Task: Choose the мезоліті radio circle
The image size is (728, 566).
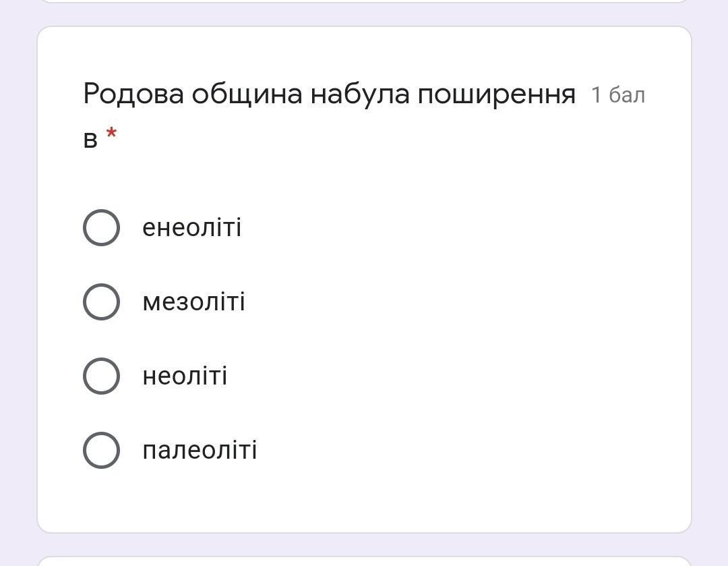Action: click(x=101, y=302)
